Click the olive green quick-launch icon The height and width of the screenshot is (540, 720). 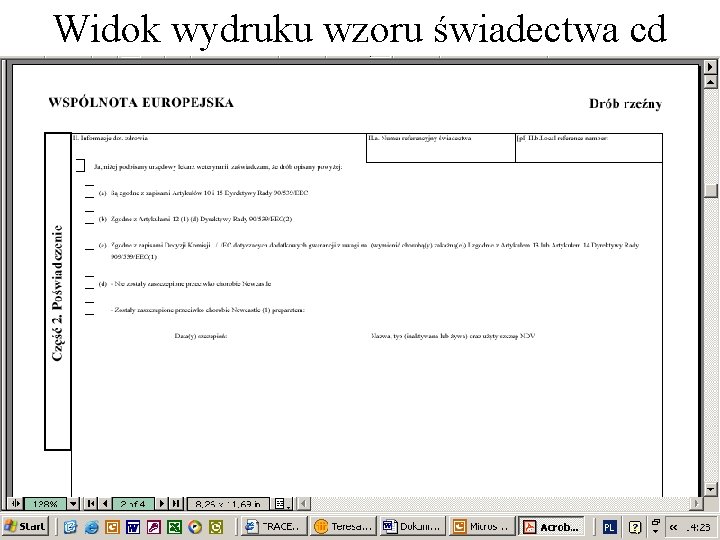click(216, 527)
